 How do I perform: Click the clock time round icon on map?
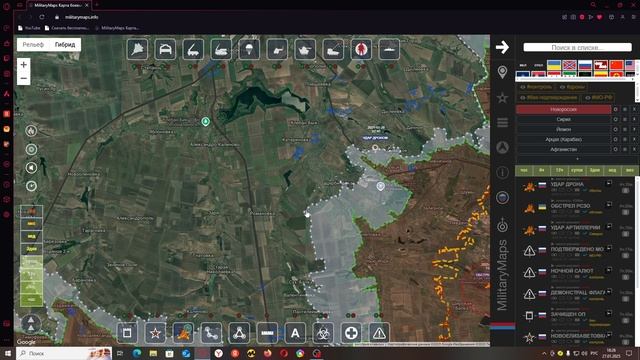pyautogui.click(x=31, y=186)
